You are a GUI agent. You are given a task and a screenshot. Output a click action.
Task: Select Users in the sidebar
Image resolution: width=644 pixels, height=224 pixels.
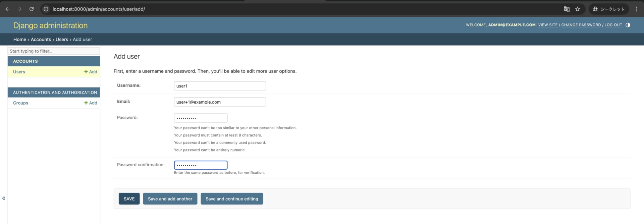click(x=19, y=72)
